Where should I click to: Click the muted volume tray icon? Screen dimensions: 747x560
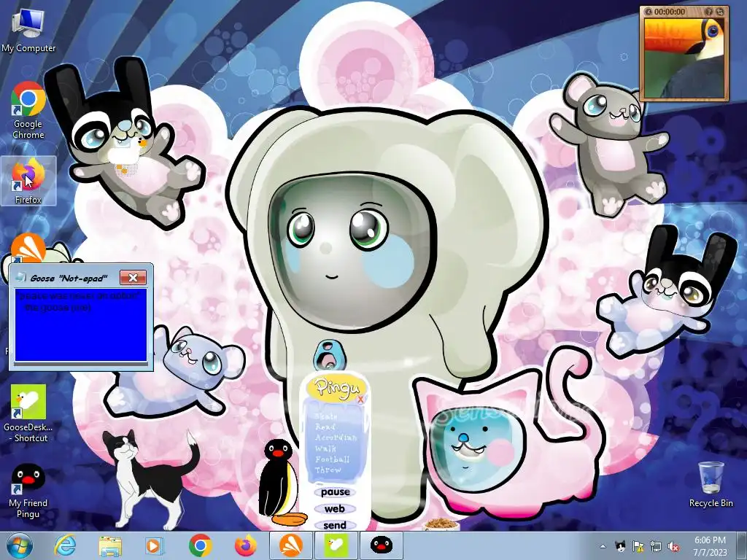673,546
